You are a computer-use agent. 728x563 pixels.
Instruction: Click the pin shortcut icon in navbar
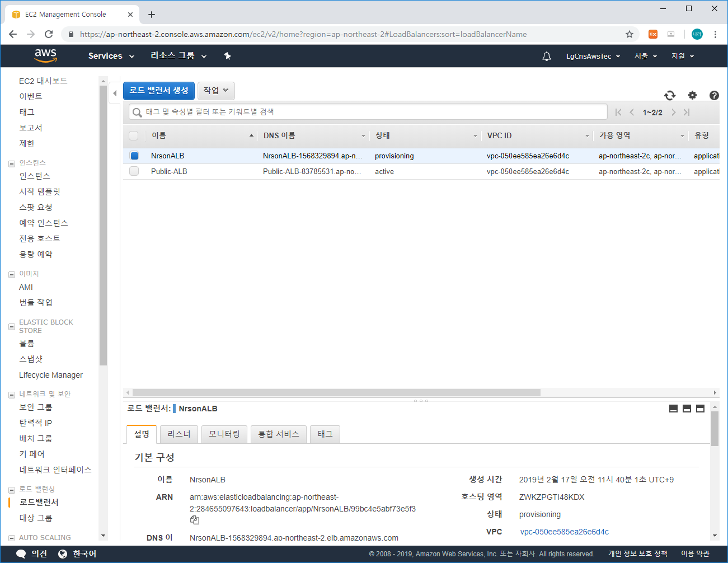pyautogui.click(x=227, y=56)
